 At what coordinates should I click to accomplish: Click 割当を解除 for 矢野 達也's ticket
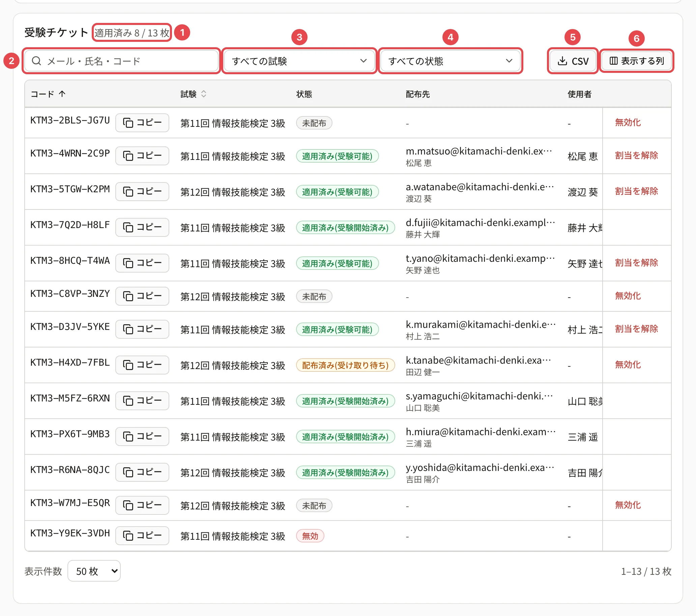(x=636, y=263)
